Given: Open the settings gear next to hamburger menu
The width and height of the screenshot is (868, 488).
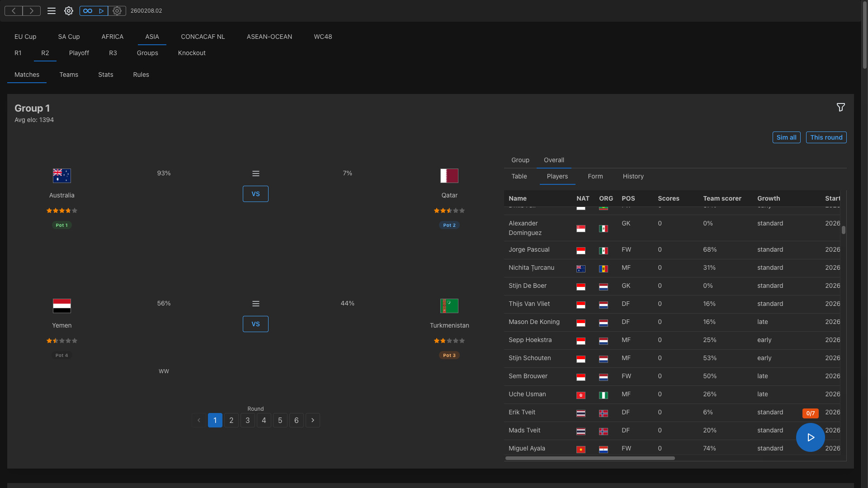Looking at the screenshot, I should coord(69,10).
